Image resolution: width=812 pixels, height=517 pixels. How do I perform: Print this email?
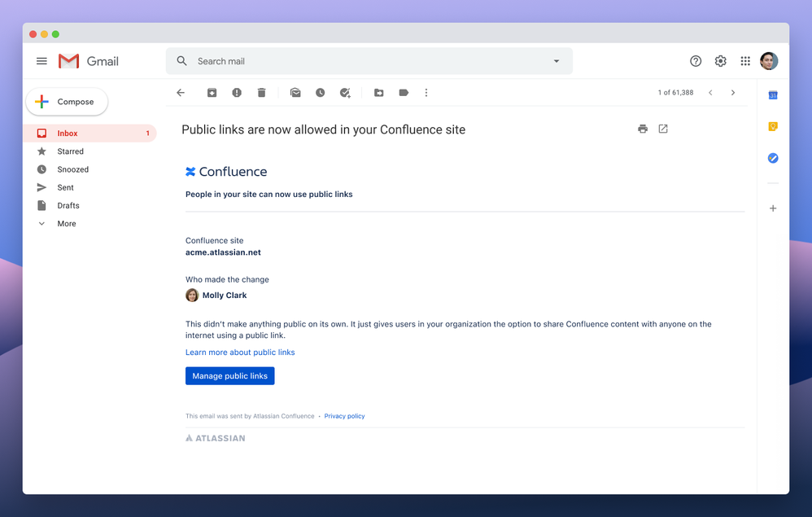coord(643,129)
